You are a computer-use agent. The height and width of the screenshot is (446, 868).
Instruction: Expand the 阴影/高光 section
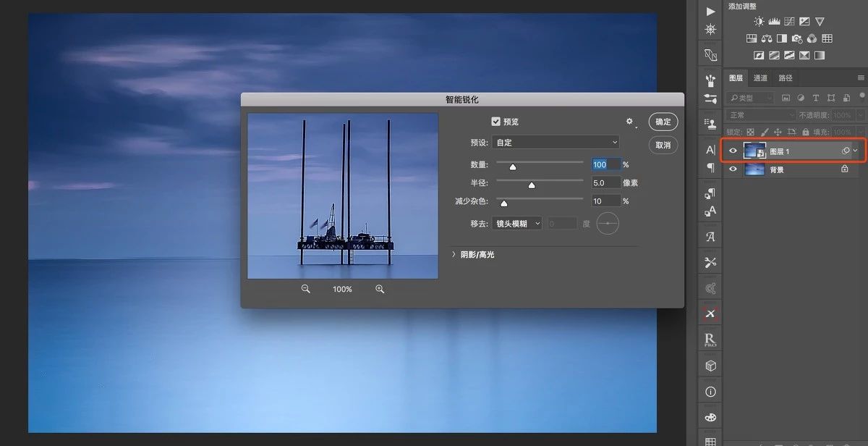(x=454, y=255)
